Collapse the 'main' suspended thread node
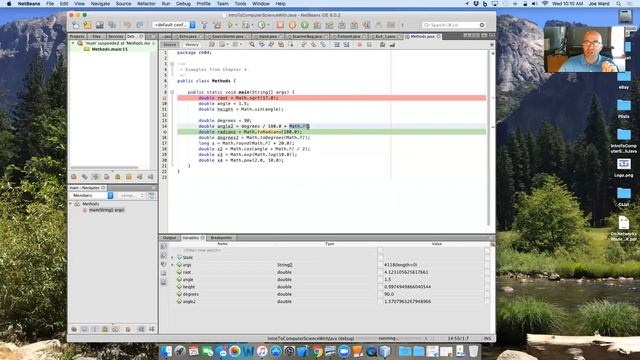 [x=73, y=43]
